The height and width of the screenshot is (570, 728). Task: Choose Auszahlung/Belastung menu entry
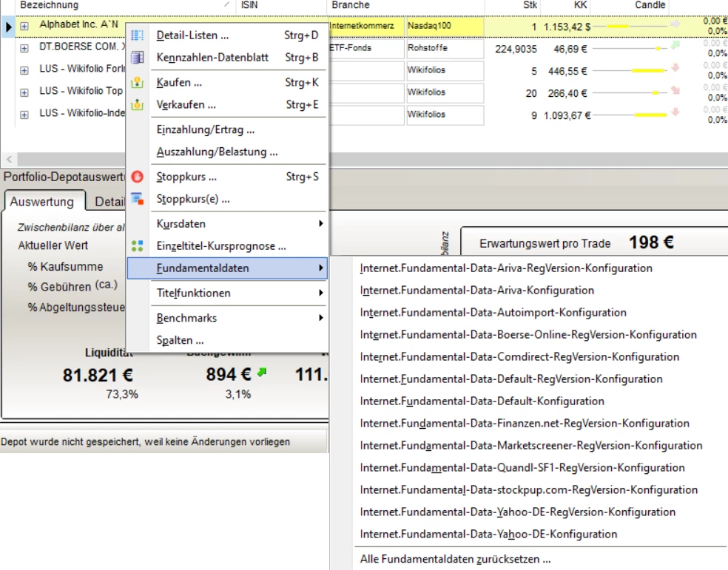pos(227,152)
